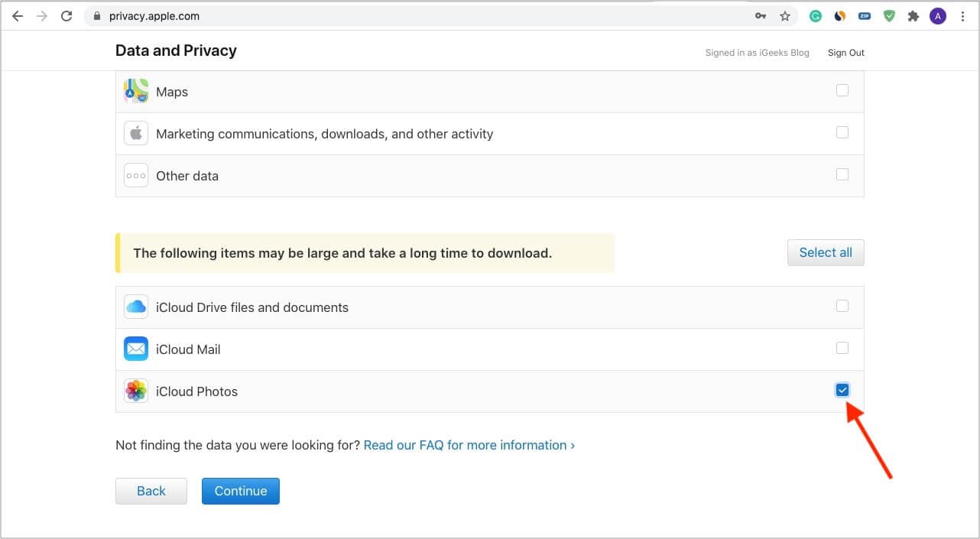Click the browser forward arrow
The width and height of the screenshot is (980, 539).
coord(42,16)
